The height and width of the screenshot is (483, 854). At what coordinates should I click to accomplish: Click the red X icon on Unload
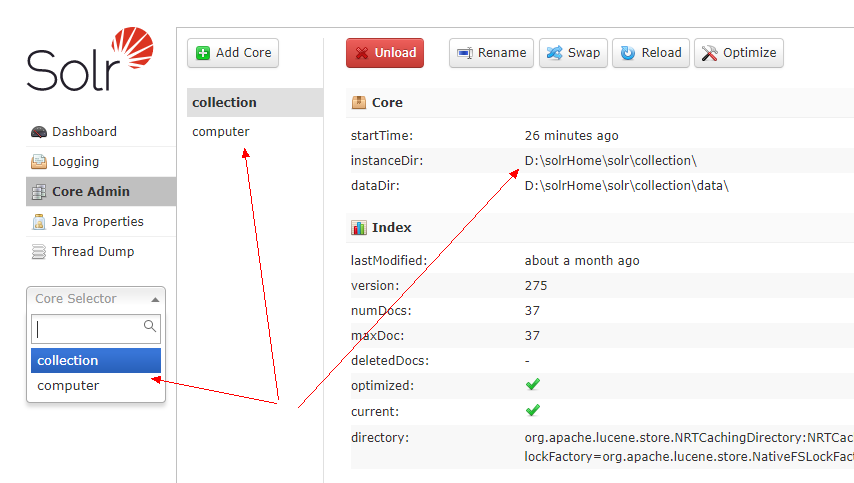point(362,53)
